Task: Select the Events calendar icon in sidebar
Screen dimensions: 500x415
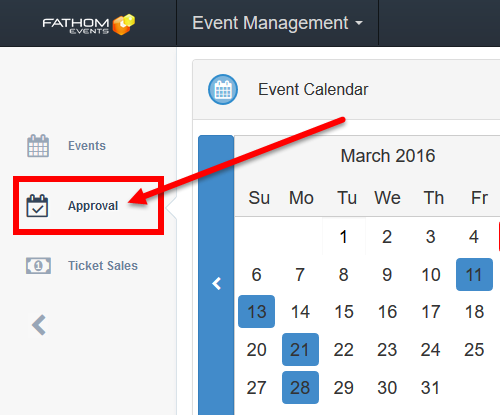Action: click(38, 146)
